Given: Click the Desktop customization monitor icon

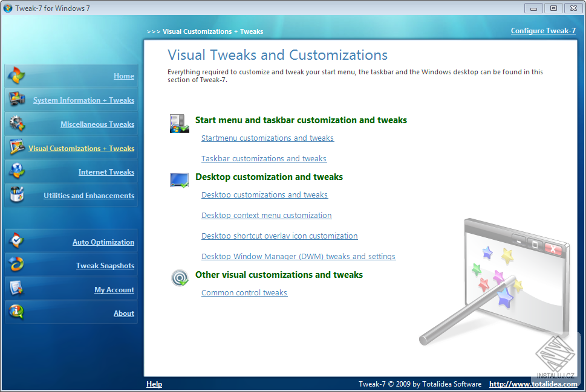Looking at the screenshot, I should coord(180,180).
